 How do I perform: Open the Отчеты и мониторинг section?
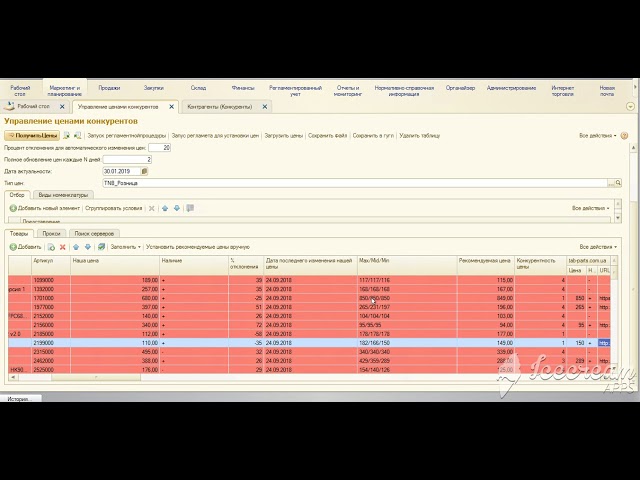click(348, 91)
